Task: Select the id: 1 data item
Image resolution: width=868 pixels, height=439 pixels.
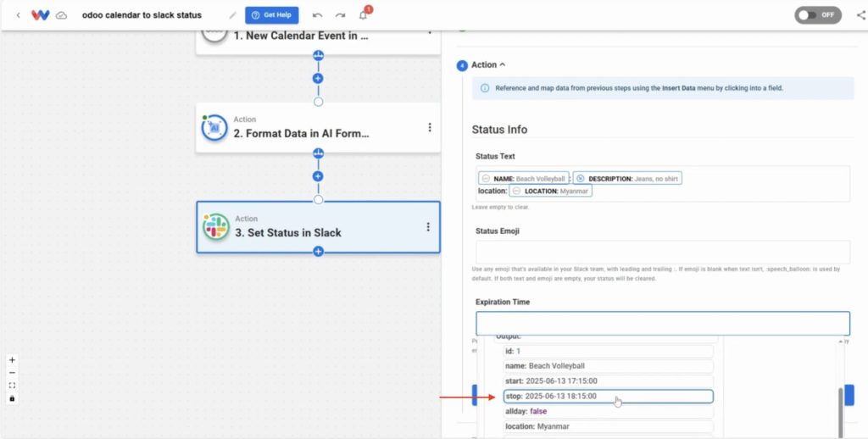Action: click(609, 351)
